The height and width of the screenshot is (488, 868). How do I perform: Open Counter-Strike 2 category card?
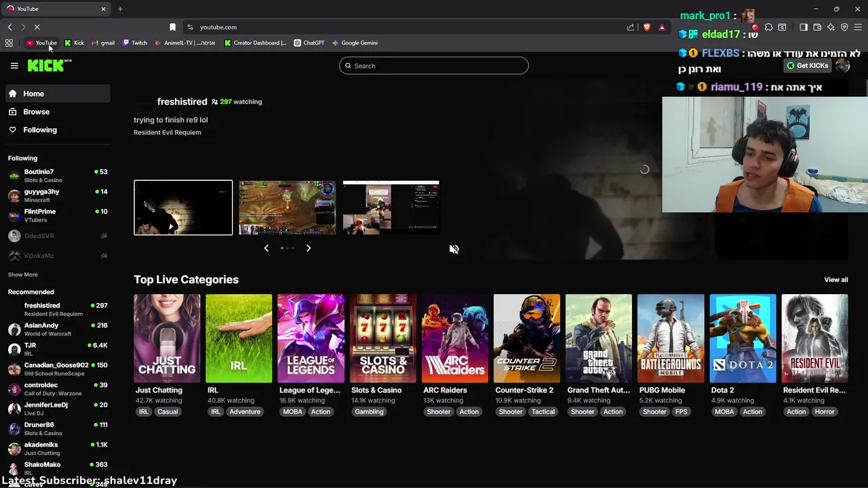click(x=527, y=338)
